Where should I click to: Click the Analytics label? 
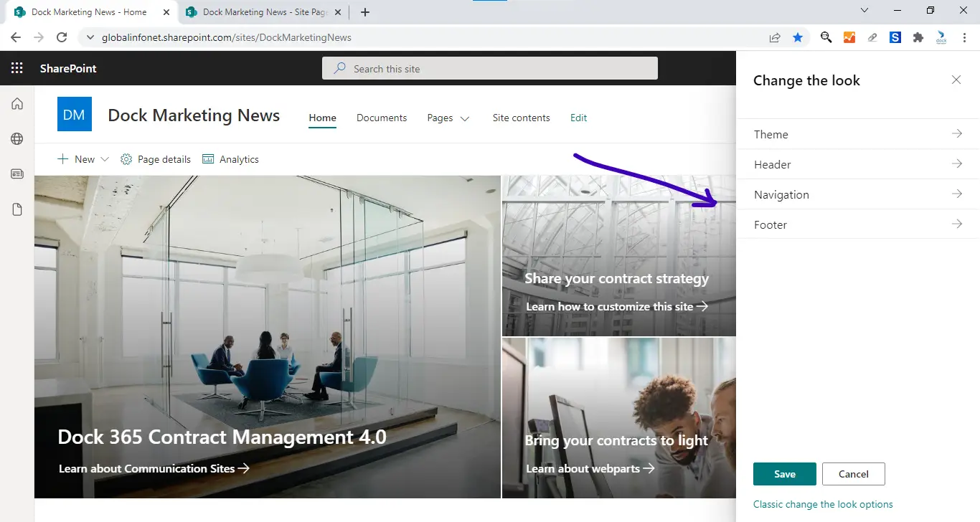(239, 159)
